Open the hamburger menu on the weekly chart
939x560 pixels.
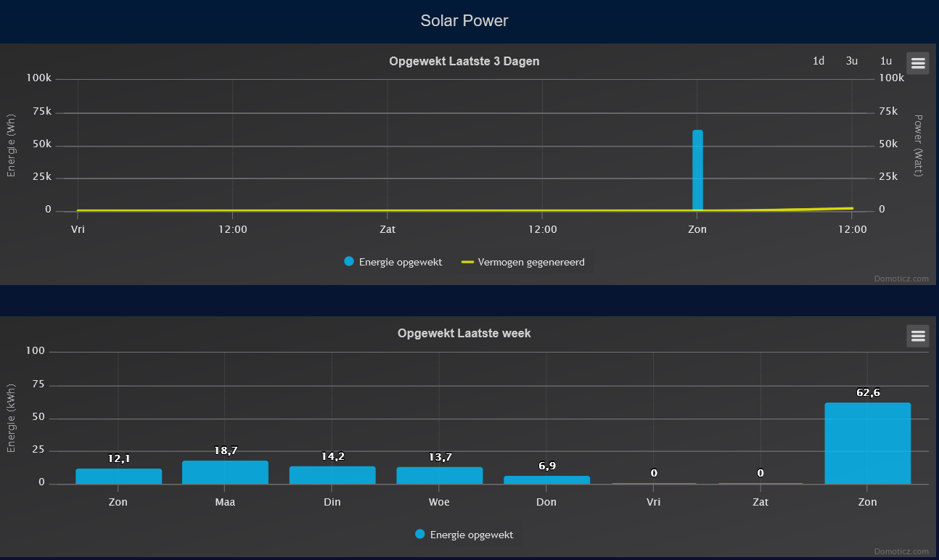click(917, 336)
